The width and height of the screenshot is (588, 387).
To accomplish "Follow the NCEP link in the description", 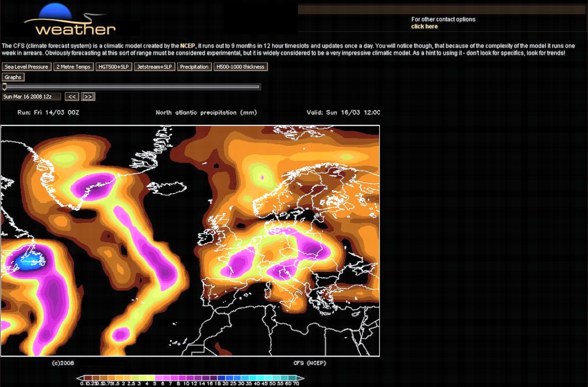I will pyautogui.click(x=187, y=46).
